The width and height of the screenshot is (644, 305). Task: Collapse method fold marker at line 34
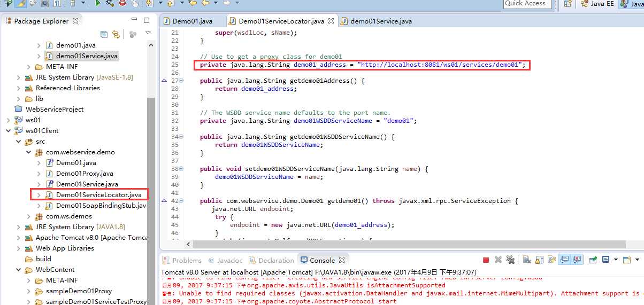pos(181,137)
